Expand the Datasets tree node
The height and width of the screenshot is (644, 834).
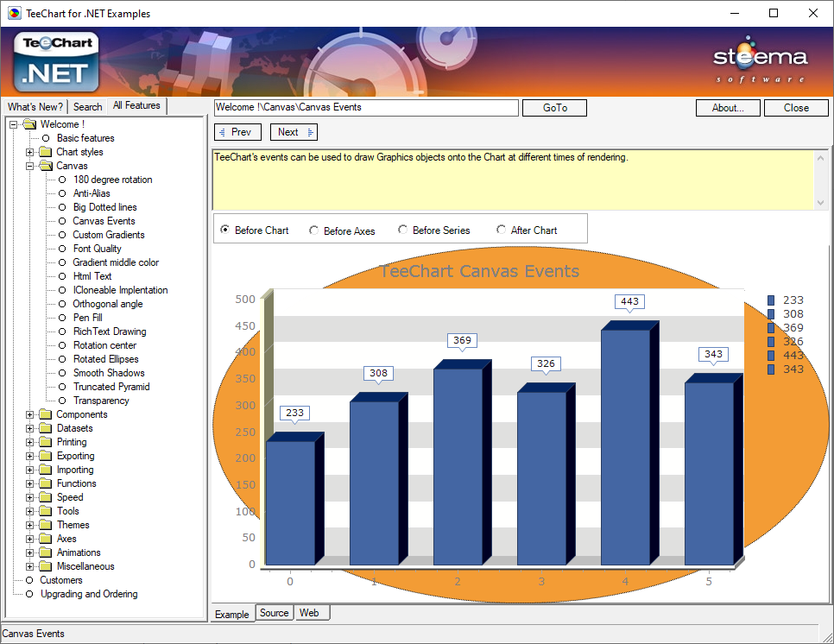(x=29, y=429)
